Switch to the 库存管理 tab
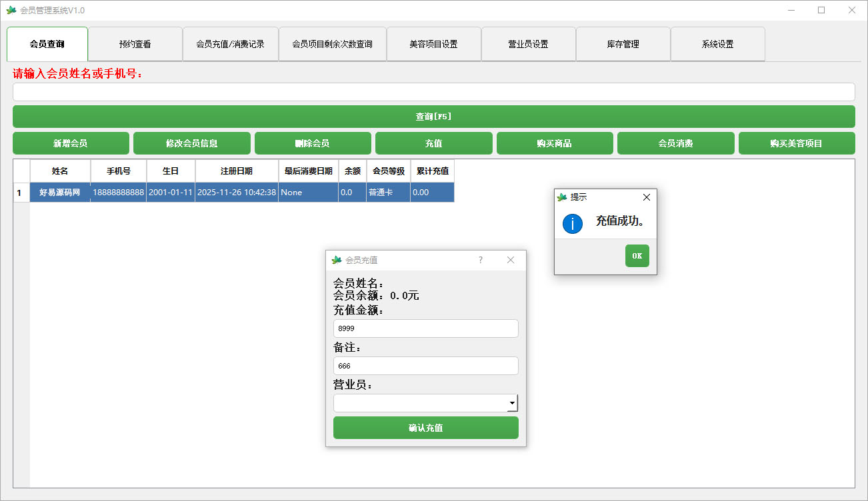The image size is (868, 501). [623, 43]
